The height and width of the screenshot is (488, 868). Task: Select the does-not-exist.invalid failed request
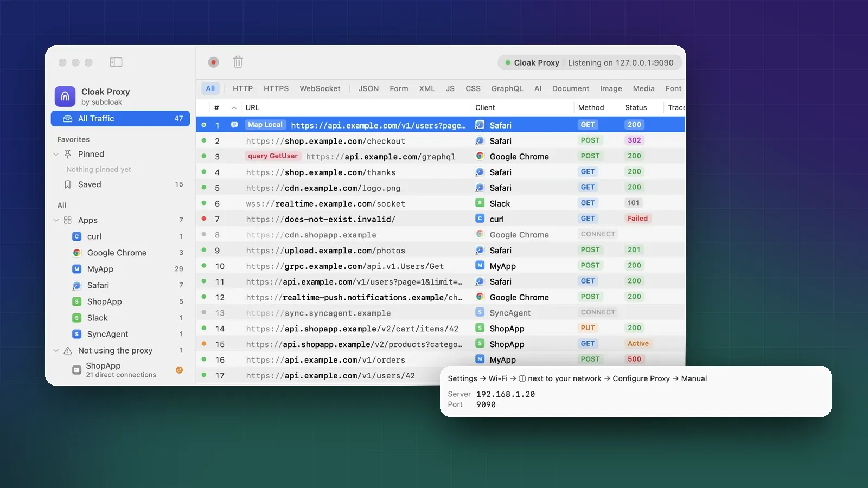(x=441, y=219)
